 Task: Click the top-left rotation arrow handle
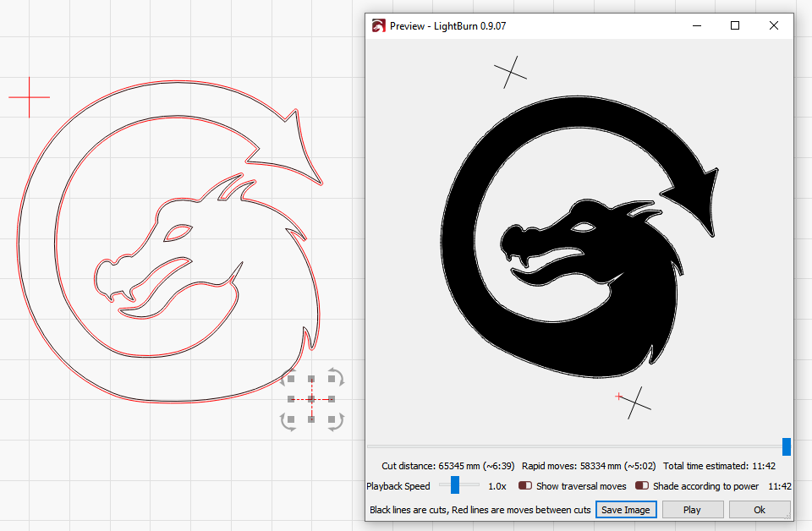pyautogui.click(x=288, y=377)
